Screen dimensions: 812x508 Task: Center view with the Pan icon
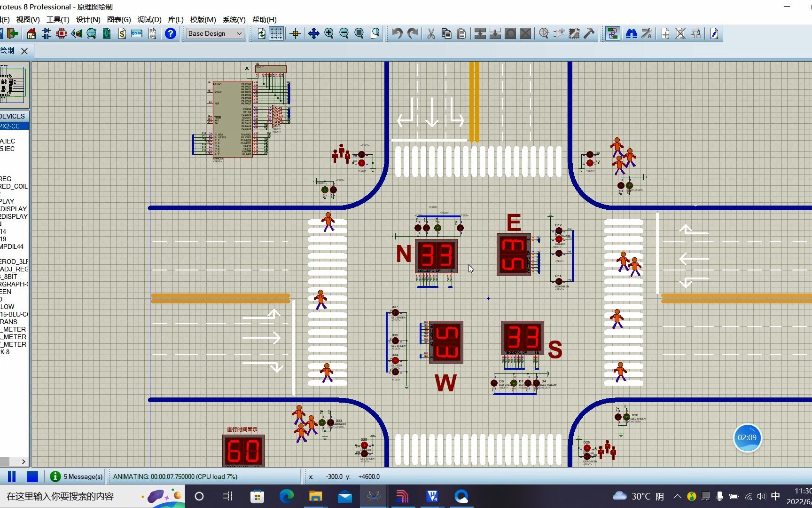tap(313, 33)
